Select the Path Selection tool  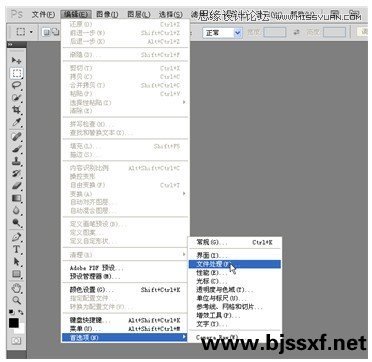tap(16, 262)
